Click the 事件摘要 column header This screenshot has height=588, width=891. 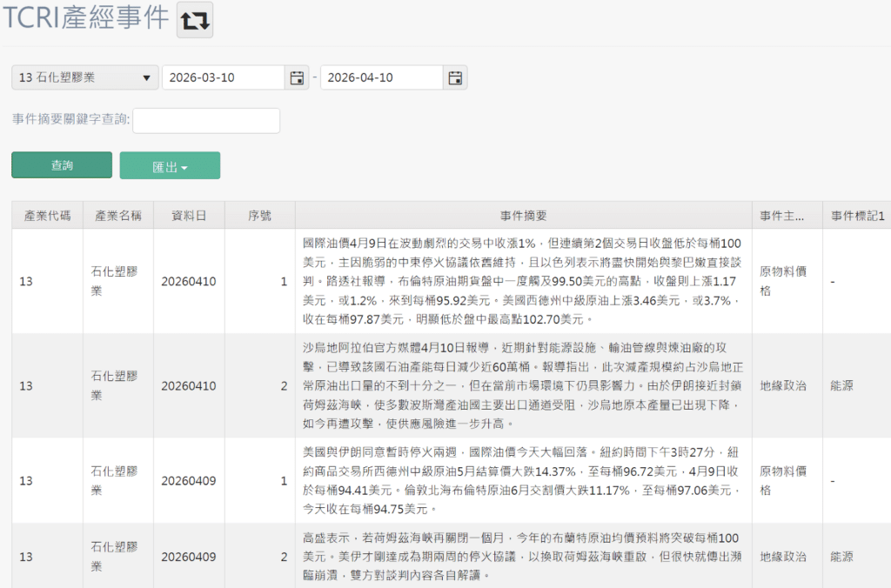523,216
